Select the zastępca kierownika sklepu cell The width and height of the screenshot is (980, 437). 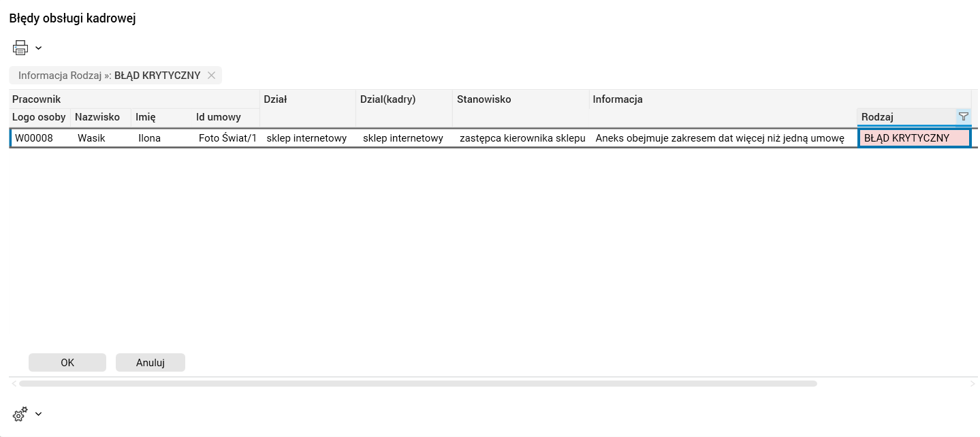pyautogui.click(x=522, y=138)
